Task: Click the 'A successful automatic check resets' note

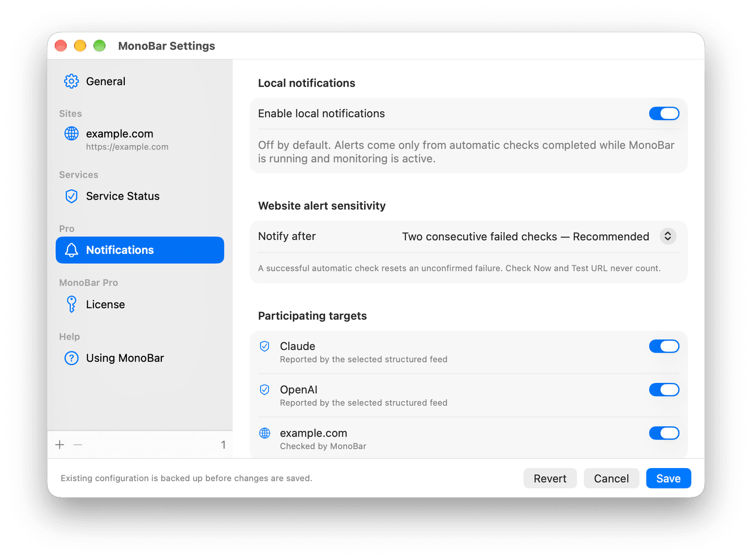Action: point(459,269)
